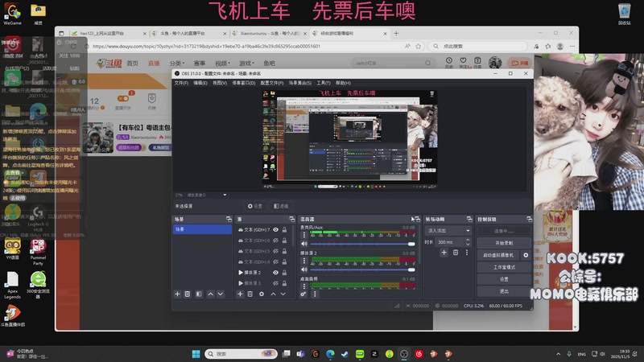This screenshot has height=362, width=644.
Task: Open 麦克风/Aux channel three-dot menu
Action: 304,235
